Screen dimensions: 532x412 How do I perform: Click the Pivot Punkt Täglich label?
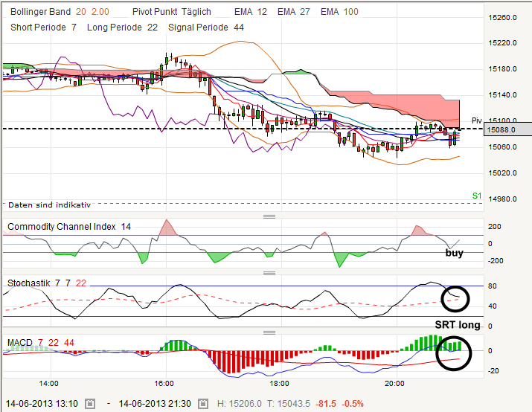[172, 12]
